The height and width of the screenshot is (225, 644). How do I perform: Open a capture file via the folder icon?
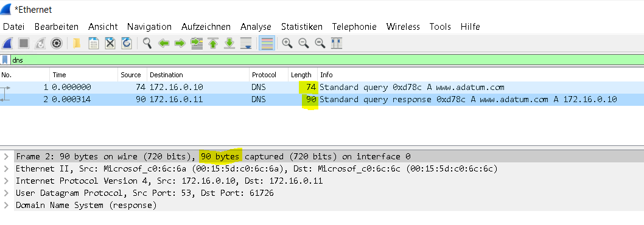(77, 43)
